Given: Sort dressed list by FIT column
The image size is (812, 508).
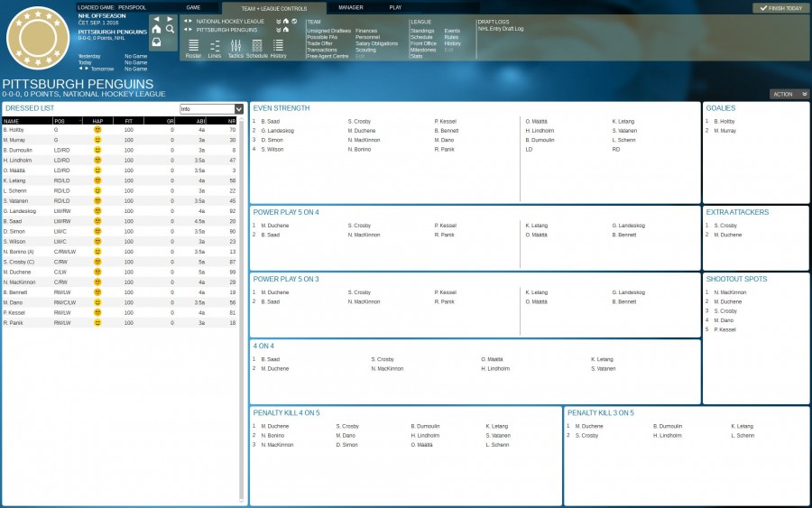Looking at the screenshot, I should click(x=128, y=121).
